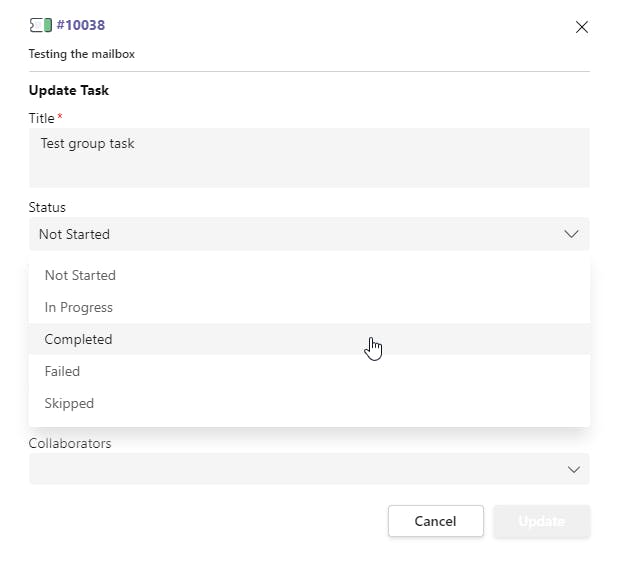Screen dimensions: 620x567
Task: Set status to Completed
Action: [x=79, y=339]
